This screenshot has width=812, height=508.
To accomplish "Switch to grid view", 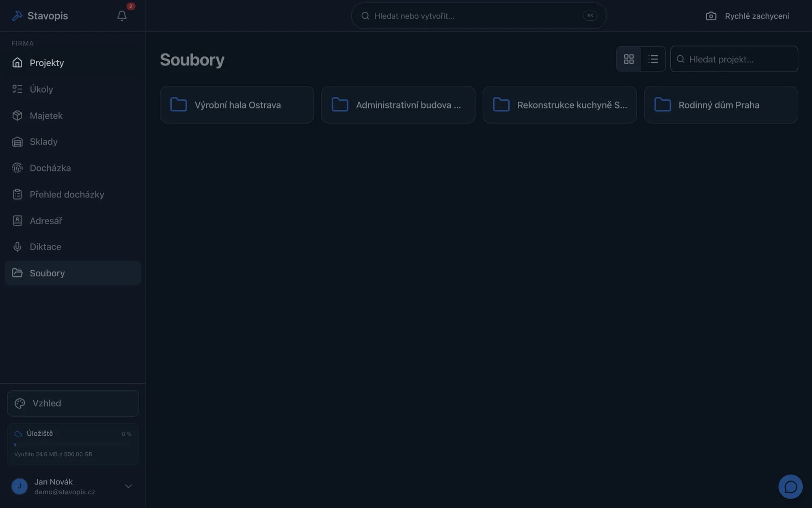I will 628,59.
